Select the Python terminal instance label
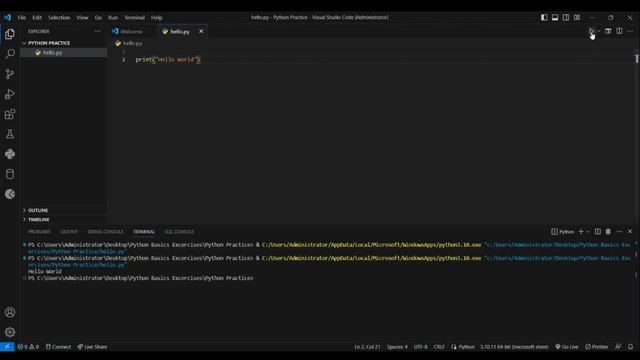The image size is (640, 360). (x=562, y=232)
